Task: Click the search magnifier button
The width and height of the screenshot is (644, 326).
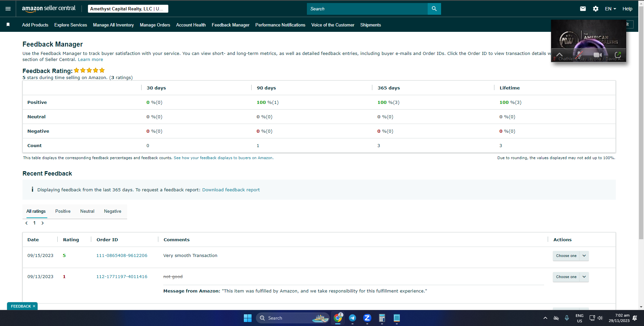Action: (x=434, y=9)
